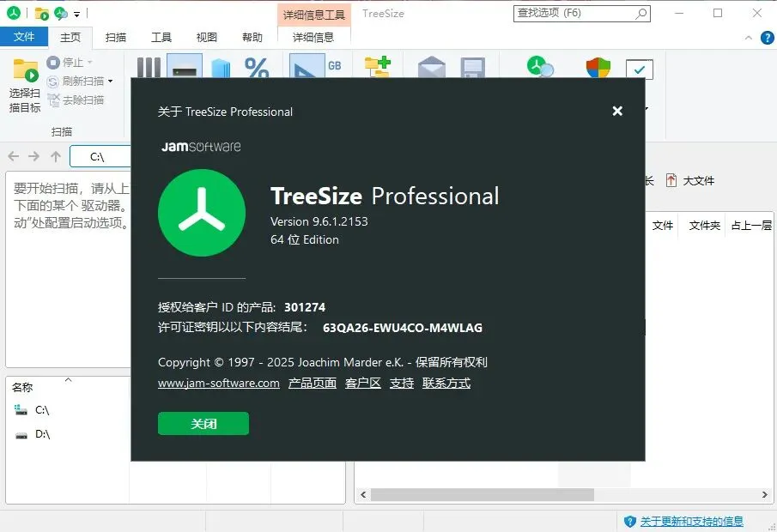Image resolution: width=777 pixels, height=532 pixels.
Task: Switch to the 详细信息 ribbon tab
Action: coord(313,37)
